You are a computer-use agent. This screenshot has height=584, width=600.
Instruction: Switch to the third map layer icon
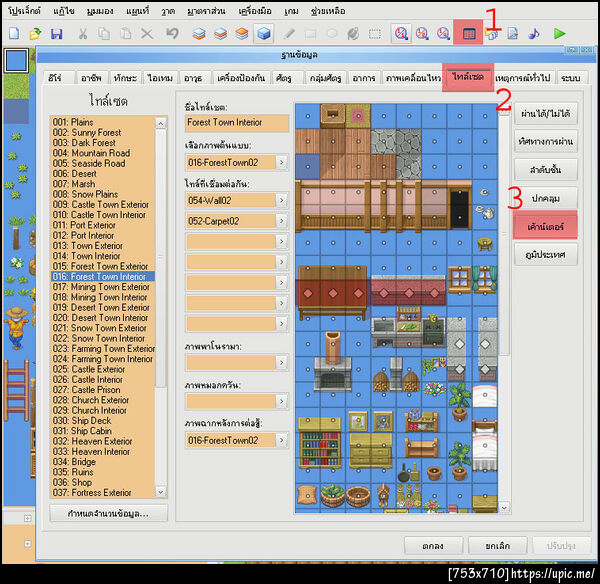[x=242, y=34]
